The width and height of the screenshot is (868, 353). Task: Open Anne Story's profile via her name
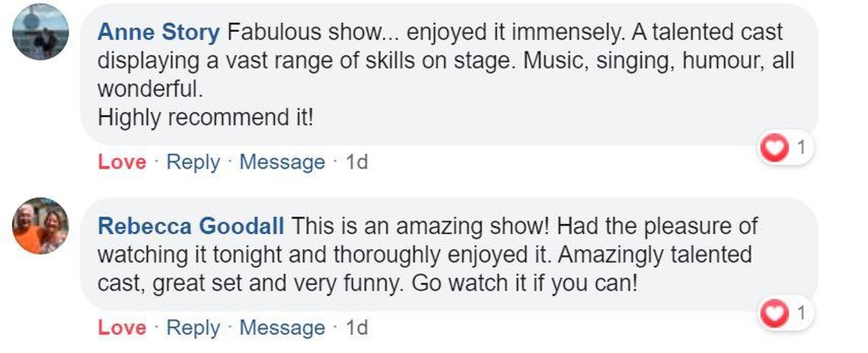(159, 33)
